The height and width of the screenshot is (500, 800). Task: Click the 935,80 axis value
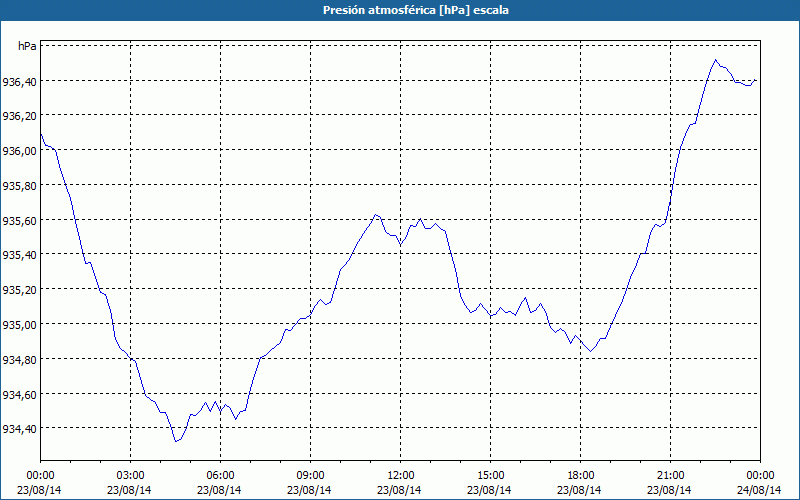point(19,186)
